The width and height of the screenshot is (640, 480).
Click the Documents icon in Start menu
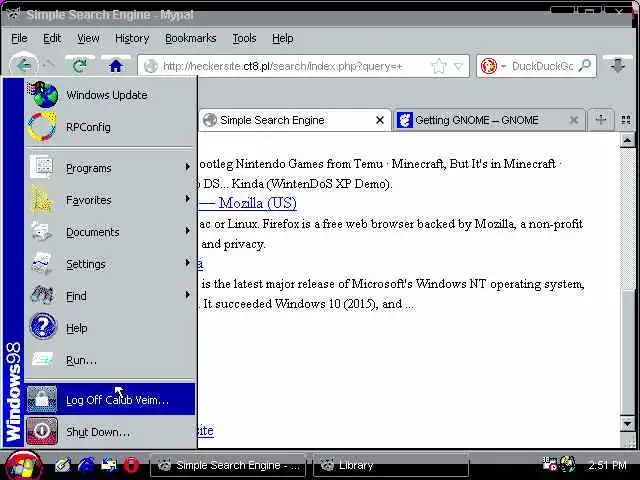click(41, 231)
